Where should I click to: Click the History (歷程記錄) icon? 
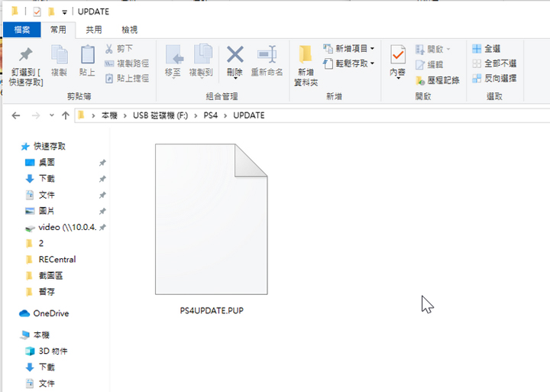point(420,81)
